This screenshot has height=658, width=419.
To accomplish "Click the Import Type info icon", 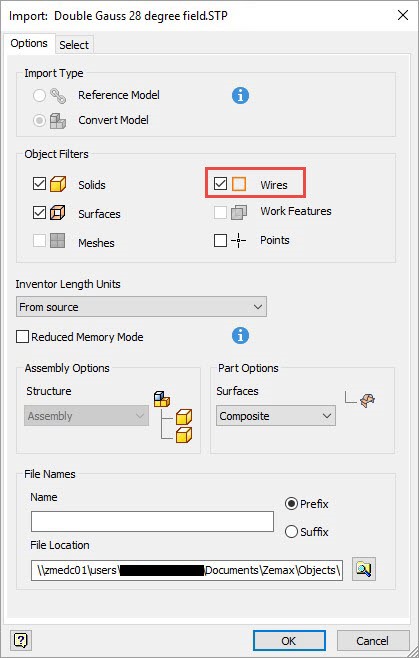I will [x=240, y=96].
